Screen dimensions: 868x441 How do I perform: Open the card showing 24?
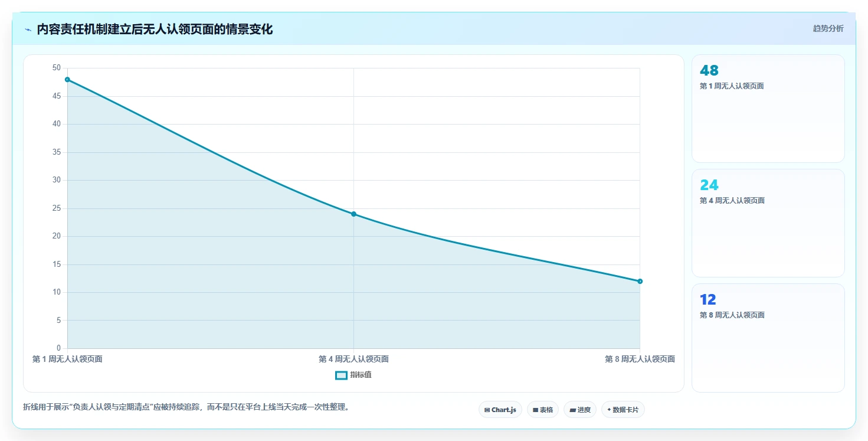click(768, 223)
